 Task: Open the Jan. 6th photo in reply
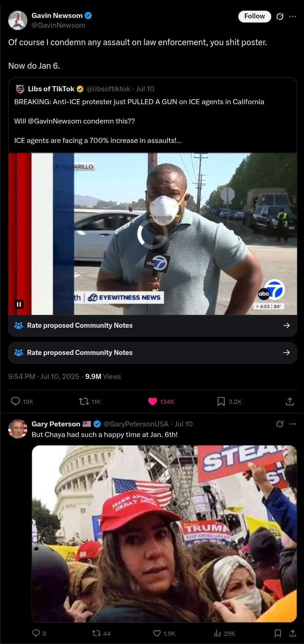[x=164, y=534]
